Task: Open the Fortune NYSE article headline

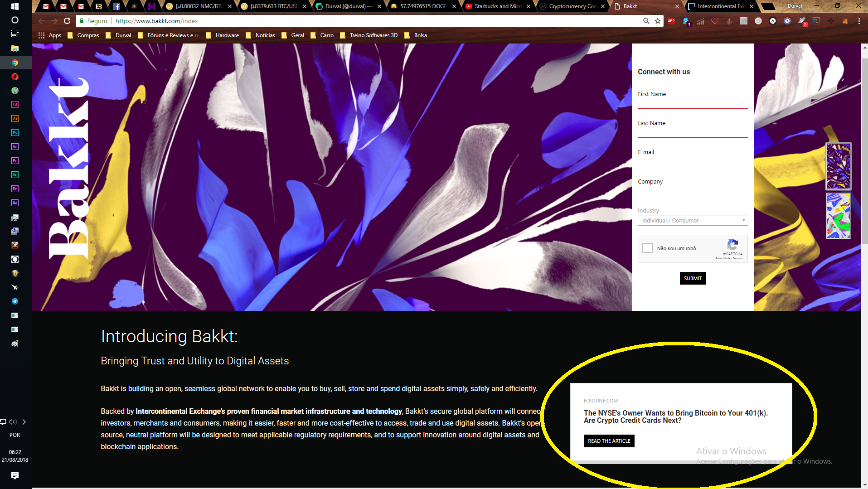Action: pos(675,416)
